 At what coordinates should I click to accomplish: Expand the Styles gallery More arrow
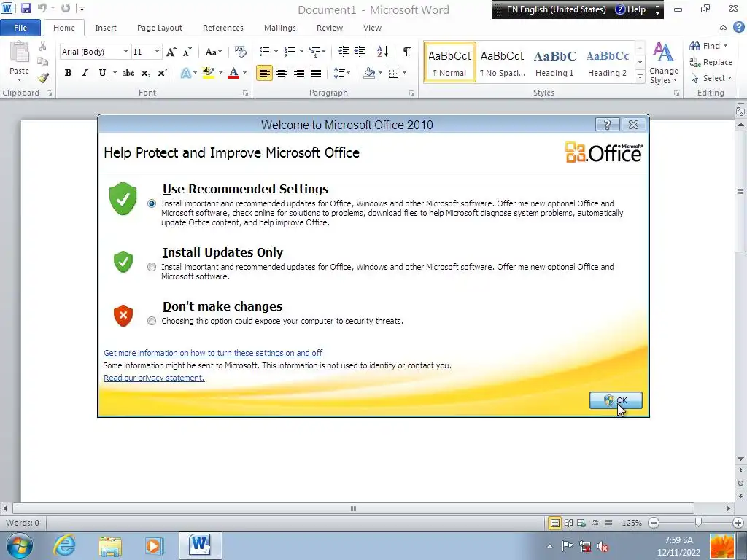tap(640, 77)
